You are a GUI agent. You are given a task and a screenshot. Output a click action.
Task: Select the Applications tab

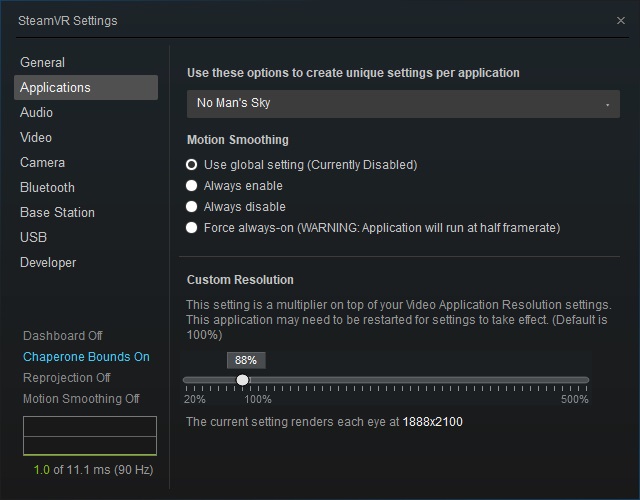[55, 87]
